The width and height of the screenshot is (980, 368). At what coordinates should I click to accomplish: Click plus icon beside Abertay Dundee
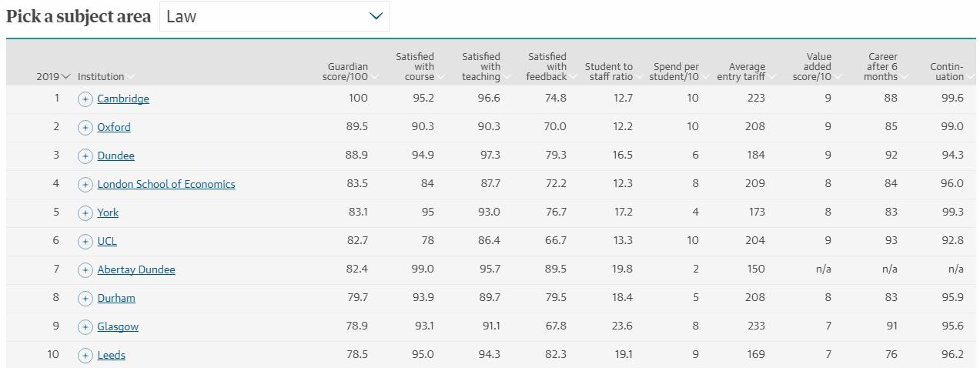click(85, 269)
